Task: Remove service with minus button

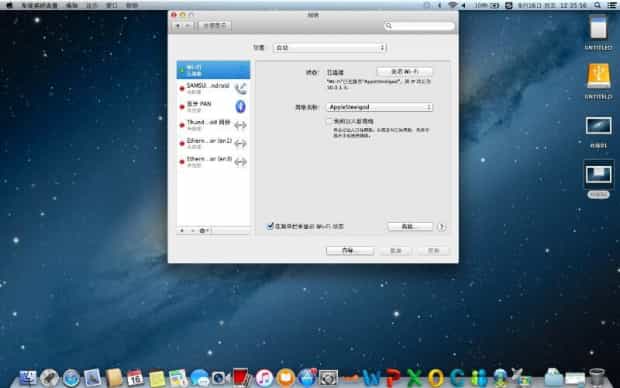Action: pos(193,231)
